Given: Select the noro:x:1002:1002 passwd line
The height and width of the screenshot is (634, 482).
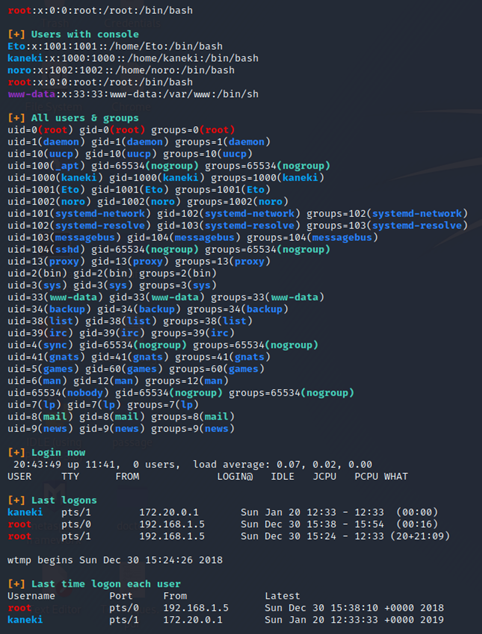Looking at the screenshot, I should coord(121,70).
